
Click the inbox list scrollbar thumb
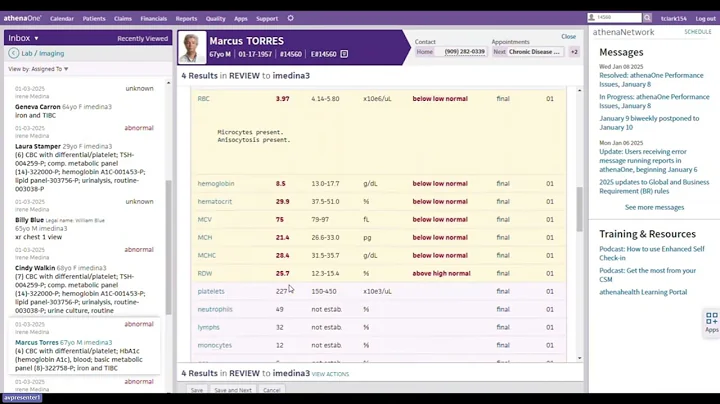[168, 247]
